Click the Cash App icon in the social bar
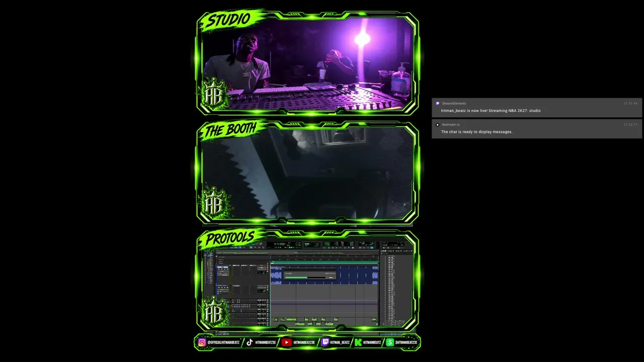 390,342
